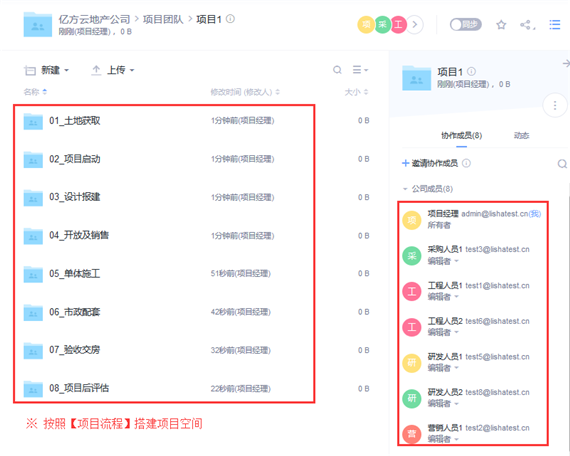The image size is (570, 456).
Task: Open folder 02_项目启动
Action: click(x=75, y=159)
